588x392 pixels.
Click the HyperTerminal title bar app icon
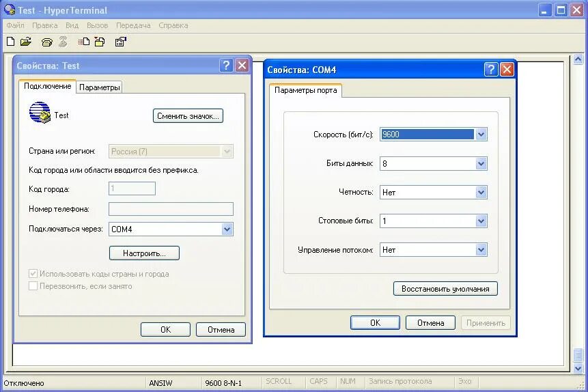pyautogui.click(x=10, y=10)
